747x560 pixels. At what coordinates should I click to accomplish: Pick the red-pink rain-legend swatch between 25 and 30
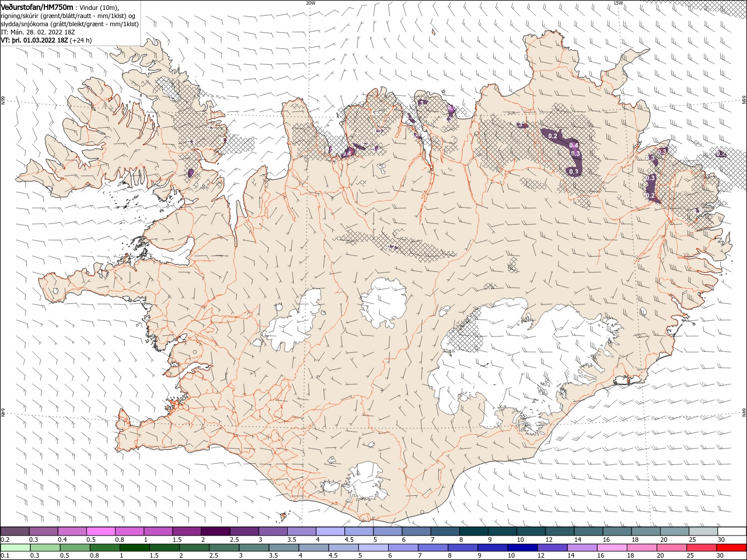pyautogui.click(x=701, y=547)
